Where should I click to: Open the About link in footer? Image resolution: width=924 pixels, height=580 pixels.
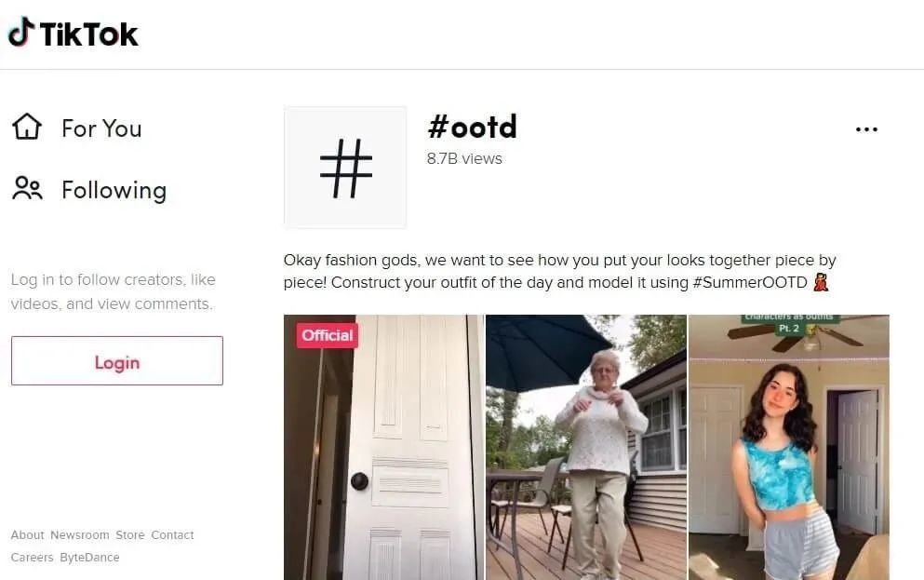27,534
